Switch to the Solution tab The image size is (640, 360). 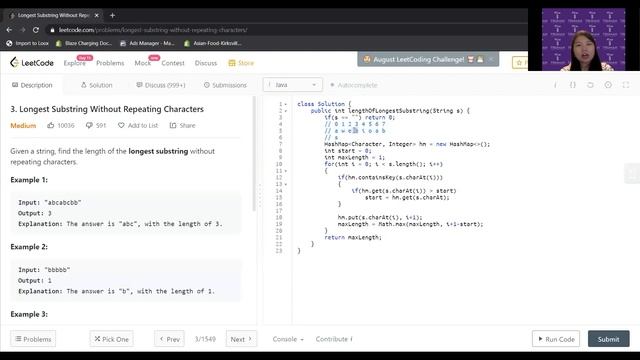96,85
